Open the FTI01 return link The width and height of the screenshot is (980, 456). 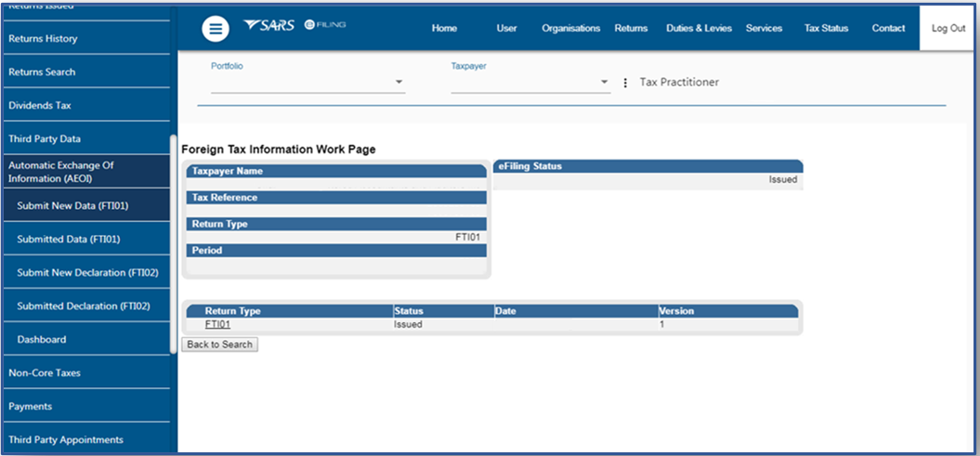[x=217, y=325]
